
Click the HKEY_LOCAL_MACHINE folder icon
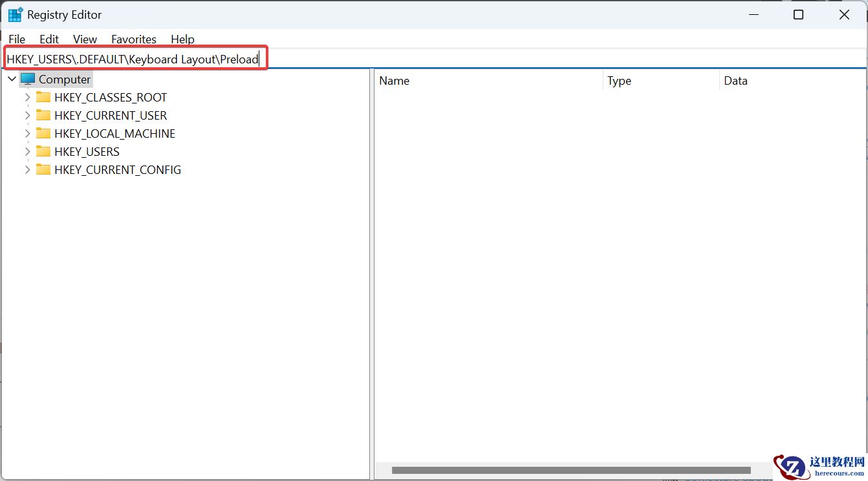click(x=43, y=134)
